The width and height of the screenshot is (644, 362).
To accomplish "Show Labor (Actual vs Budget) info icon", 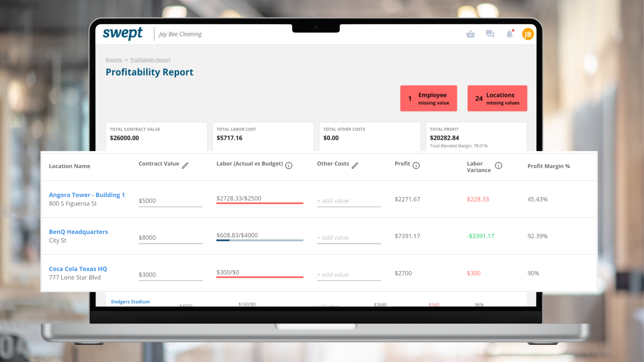I will click(x=289, y=165).
